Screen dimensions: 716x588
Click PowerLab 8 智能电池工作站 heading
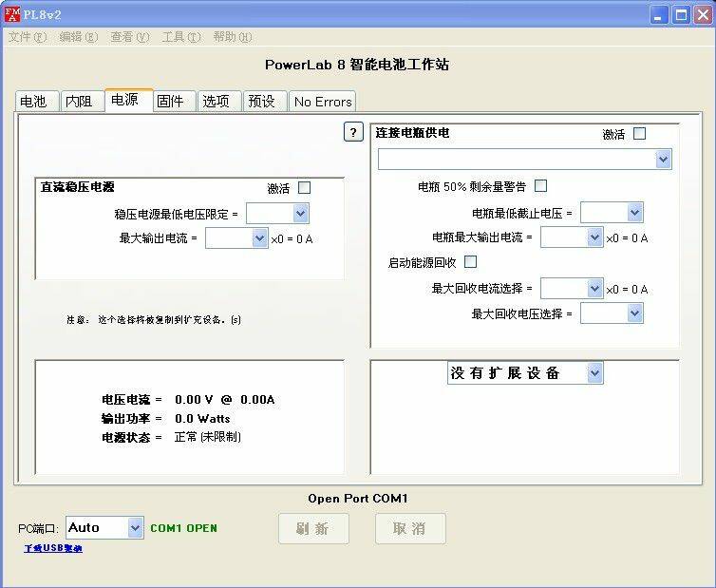coord(357,65)
